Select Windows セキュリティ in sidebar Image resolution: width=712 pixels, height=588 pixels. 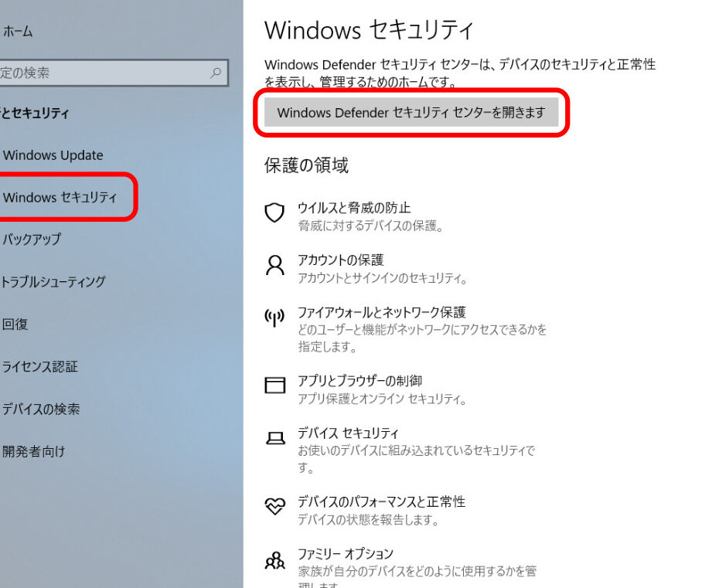pyautogui.click(x=60, y=198)
